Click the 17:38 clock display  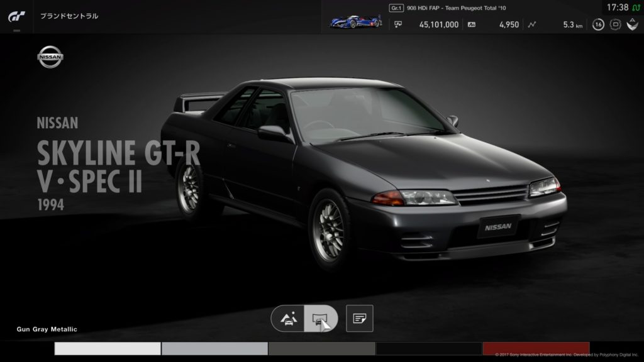click(x=618, y=8)
